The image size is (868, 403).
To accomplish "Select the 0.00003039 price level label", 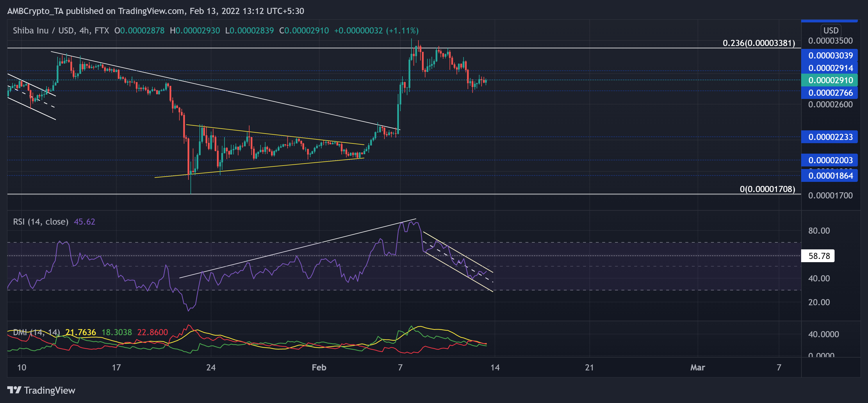I will click(x=829, y=55).
